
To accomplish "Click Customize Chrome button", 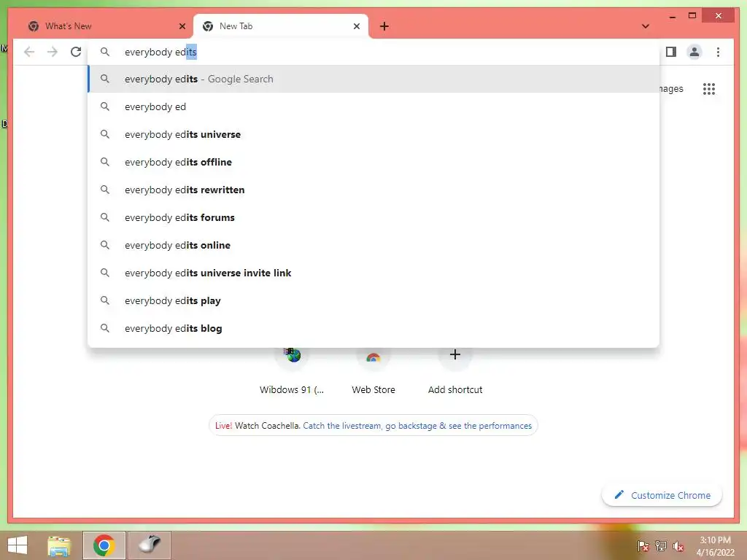I will click(x=662, y=495).
